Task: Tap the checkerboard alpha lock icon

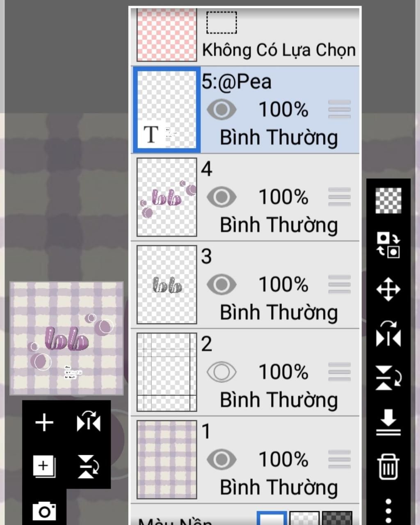Action: point(388,201)
